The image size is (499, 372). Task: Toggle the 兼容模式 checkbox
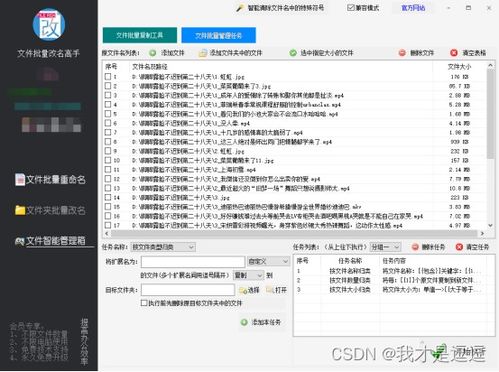point(350,7)
